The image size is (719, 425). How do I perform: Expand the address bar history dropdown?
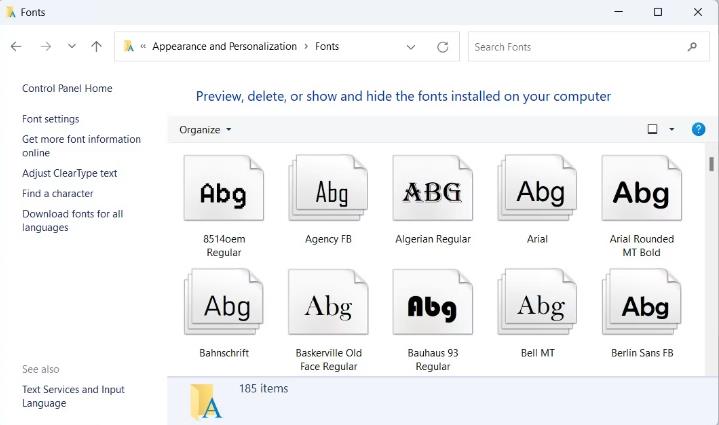pyautogui.click(x=411, y=47)
